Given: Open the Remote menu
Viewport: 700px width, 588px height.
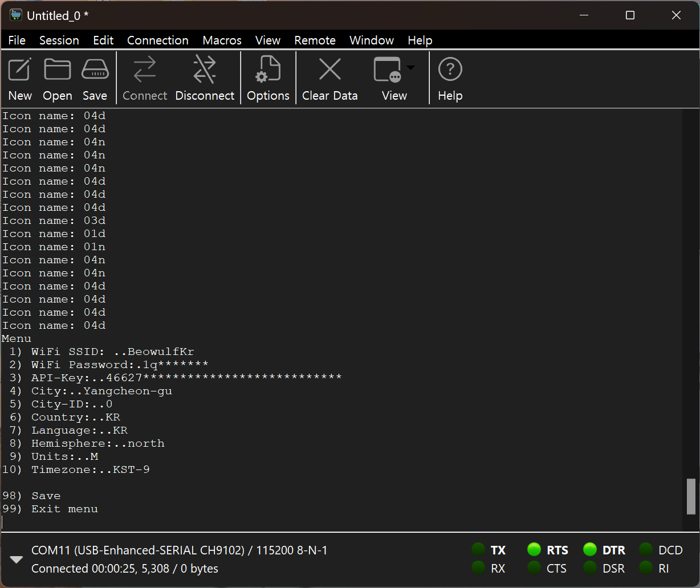Looking at the screenshot, I should tap(315, 40).
